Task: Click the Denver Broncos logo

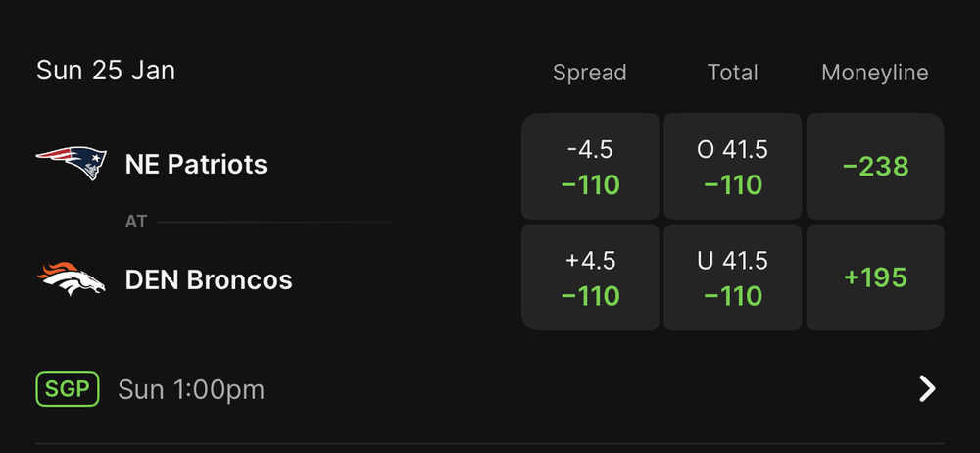Action: click(71, 279)
